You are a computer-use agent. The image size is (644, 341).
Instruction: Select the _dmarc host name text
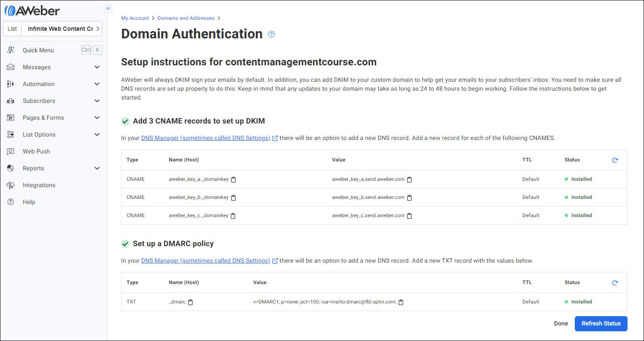[177, 302]
